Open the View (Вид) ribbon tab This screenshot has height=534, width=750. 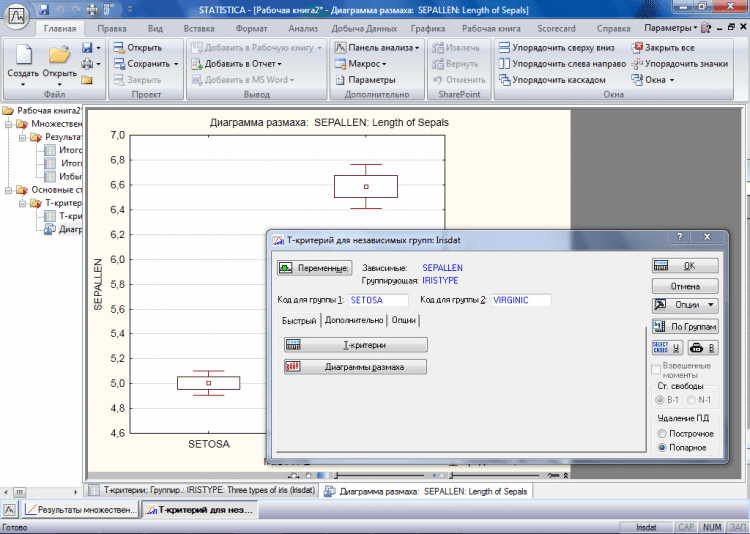pos(155,29)
